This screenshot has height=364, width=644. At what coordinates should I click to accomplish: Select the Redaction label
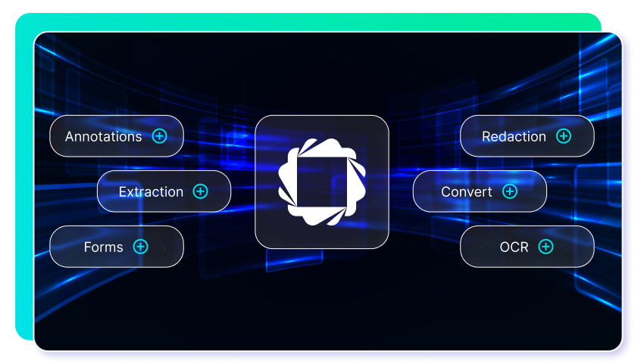514,136
